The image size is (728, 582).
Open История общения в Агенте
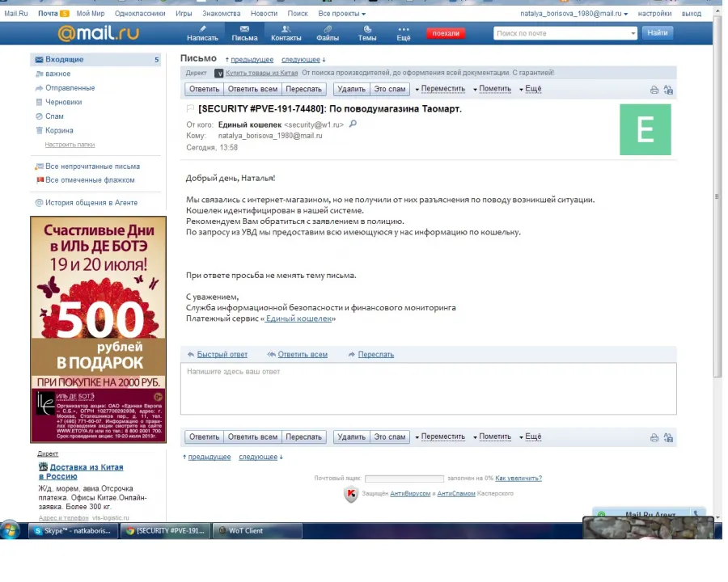tap(91, 203)
